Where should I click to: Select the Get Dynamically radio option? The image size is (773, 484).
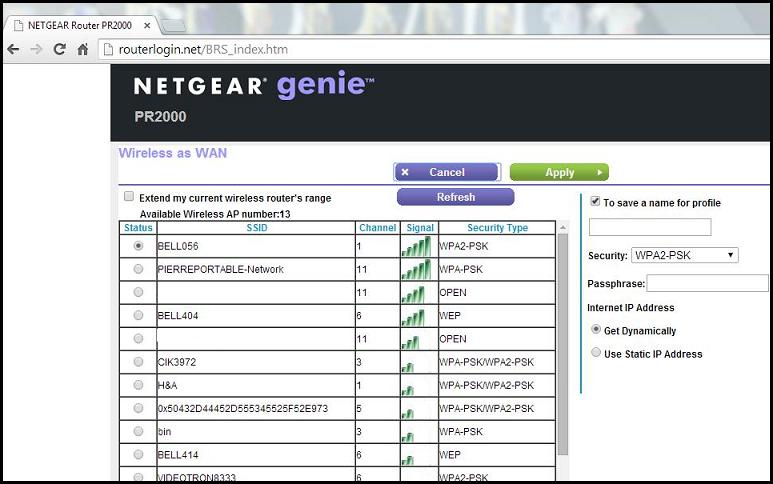click(596, 330)
